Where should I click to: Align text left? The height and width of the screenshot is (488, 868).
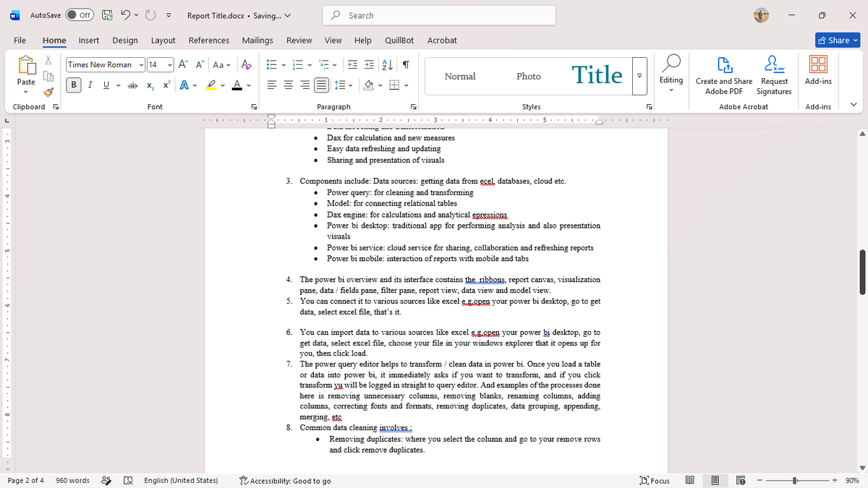[271, 85]
